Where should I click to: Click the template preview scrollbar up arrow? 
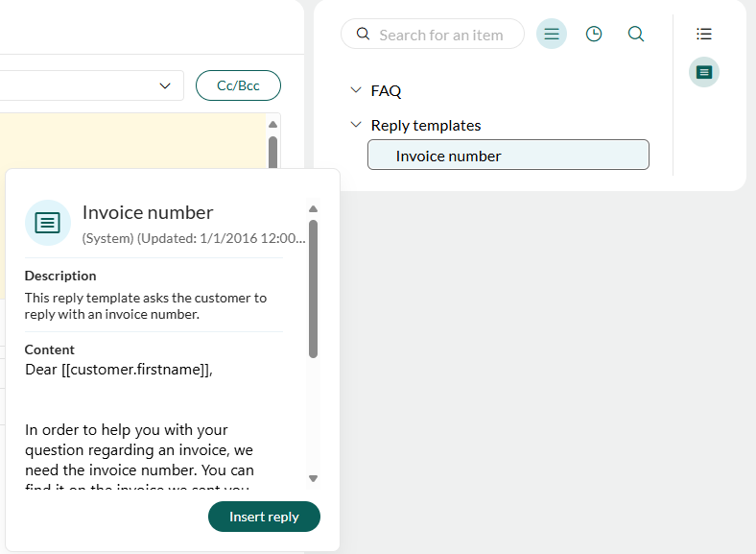[x=313, y=209]
